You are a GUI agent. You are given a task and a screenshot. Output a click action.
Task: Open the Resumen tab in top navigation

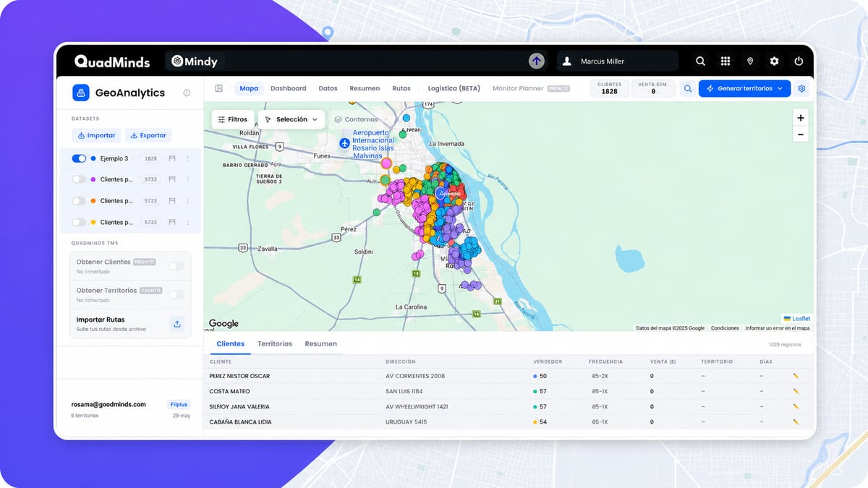tap(365, 88)
